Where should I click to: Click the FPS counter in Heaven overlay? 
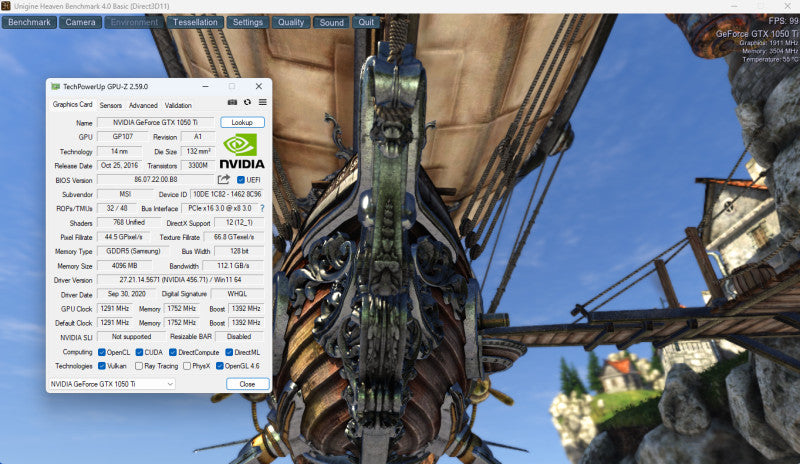click(784, 21)
